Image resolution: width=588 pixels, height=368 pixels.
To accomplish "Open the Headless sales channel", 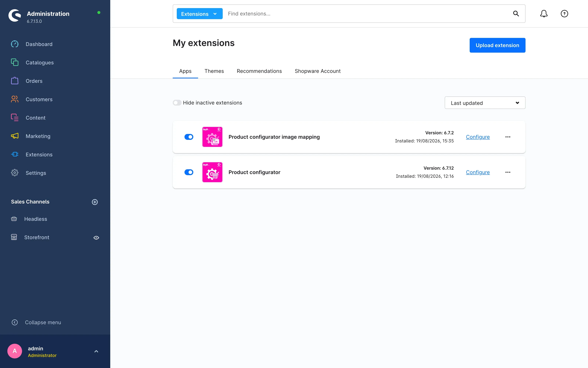I will click(36, 219).
